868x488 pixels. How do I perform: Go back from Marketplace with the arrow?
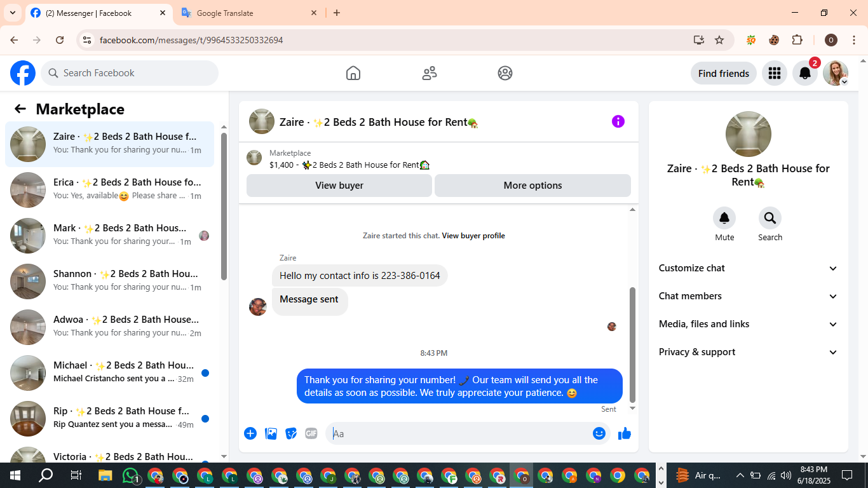click(20, 109)
